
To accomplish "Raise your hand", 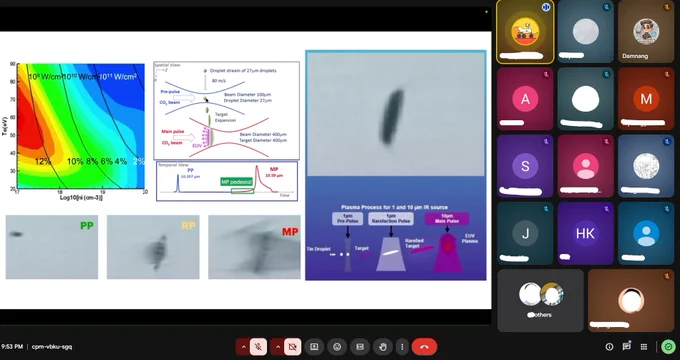I will point(383,347).
